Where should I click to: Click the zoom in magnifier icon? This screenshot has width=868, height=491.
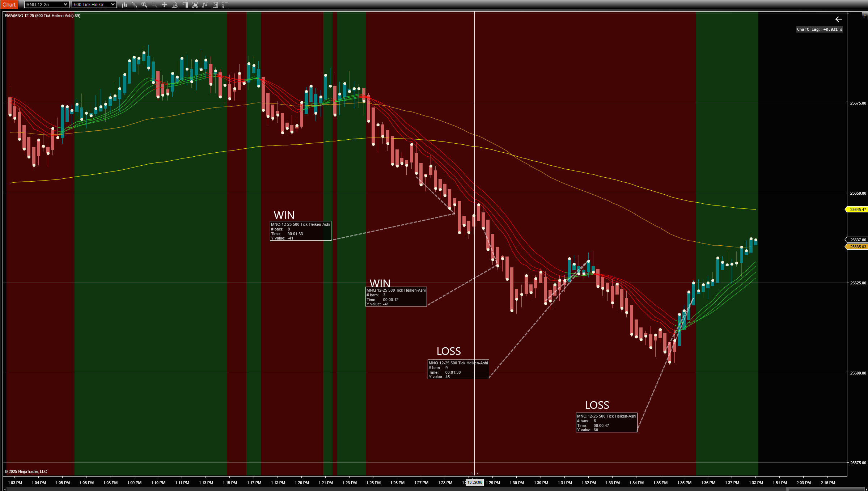(x=144, y=5)
